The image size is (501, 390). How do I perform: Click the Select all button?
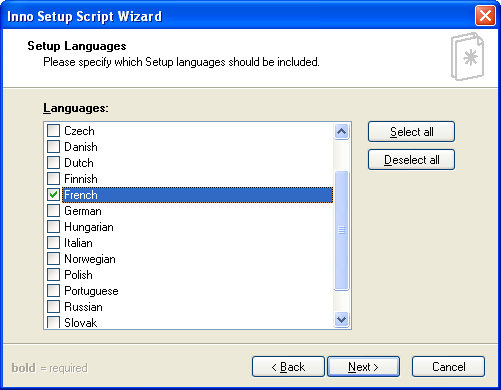pyautogui.click(x=411, y=132)
